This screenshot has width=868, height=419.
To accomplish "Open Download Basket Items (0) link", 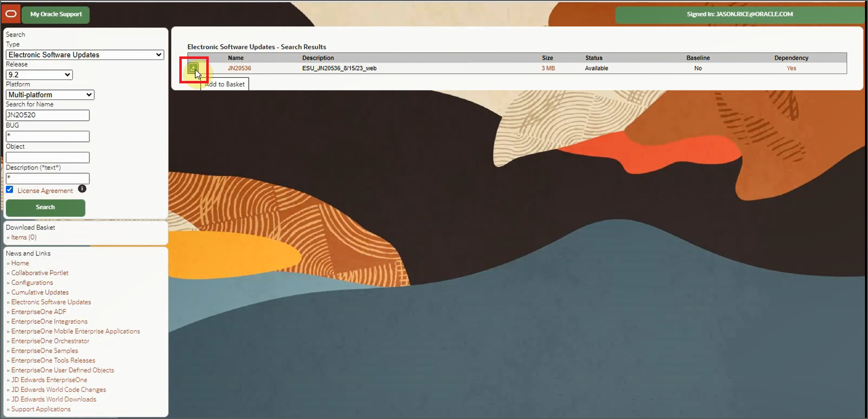I will [x=23, y=237].
